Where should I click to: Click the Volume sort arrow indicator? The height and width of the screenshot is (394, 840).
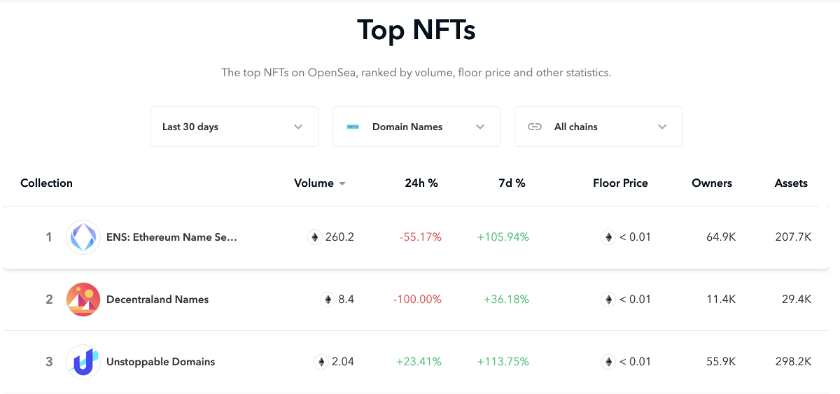pyautogui.click(x=342, y=184)
